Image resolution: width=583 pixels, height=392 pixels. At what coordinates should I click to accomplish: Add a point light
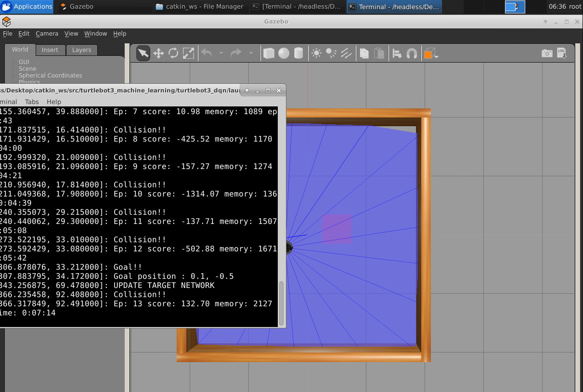click(316, 53)
